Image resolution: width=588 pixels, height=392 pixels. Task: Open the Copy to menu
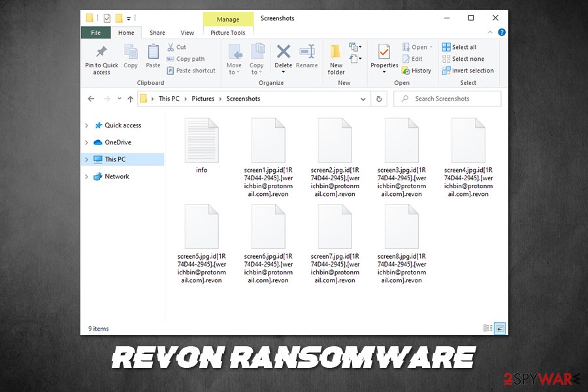(x=257, y=59)
